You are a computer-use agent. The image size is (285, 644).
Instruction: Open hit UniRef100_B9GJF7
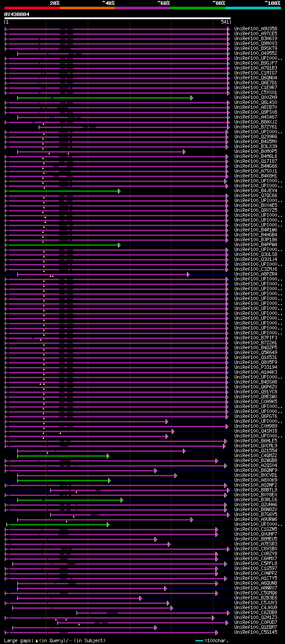point(256,63)
